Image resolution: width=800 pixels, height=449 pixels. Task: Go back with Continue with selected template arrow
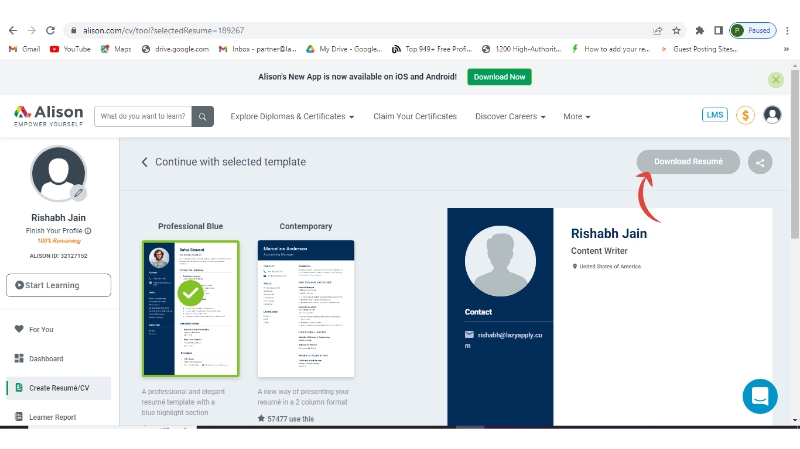click(145, 162)
